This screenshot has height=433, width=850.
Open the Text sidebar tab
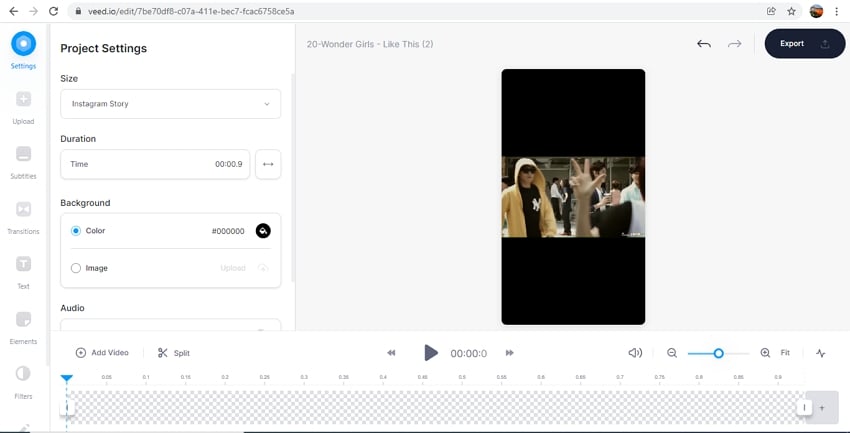[23, 272]
